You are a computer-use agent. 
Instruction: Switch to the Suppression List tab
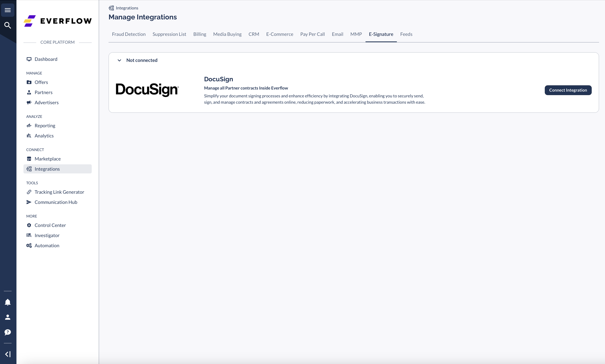[x=169, y=34]
